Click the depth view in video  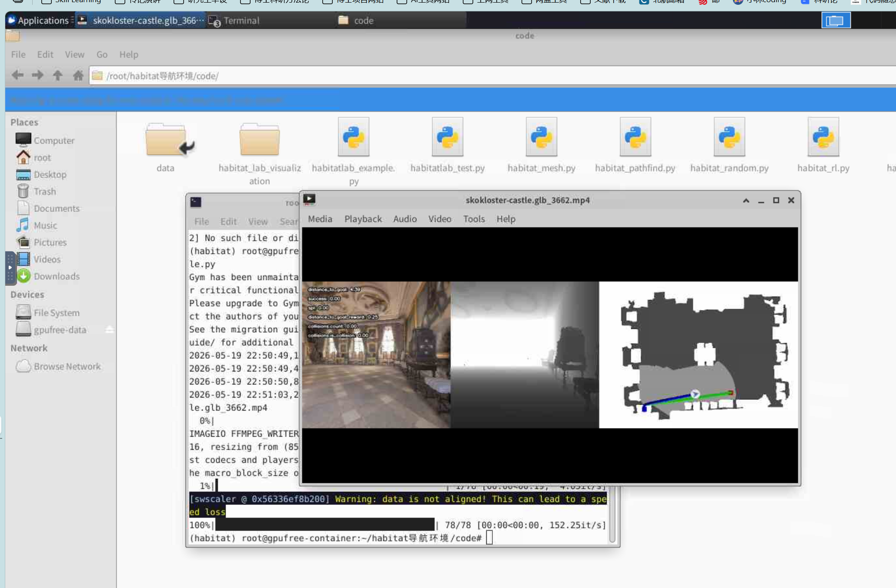point(525,355)
